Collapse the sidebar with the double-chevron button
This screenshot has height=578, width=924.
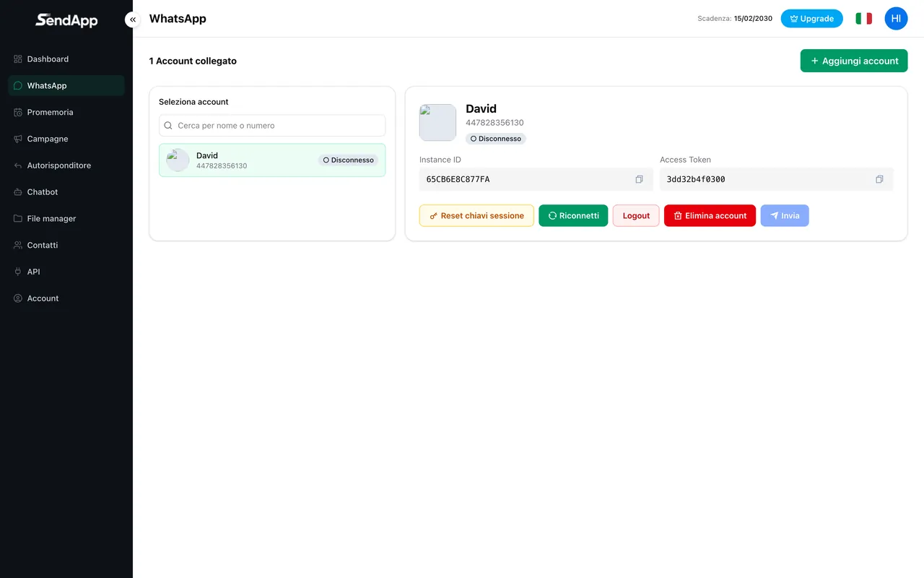tap(133, 20)
